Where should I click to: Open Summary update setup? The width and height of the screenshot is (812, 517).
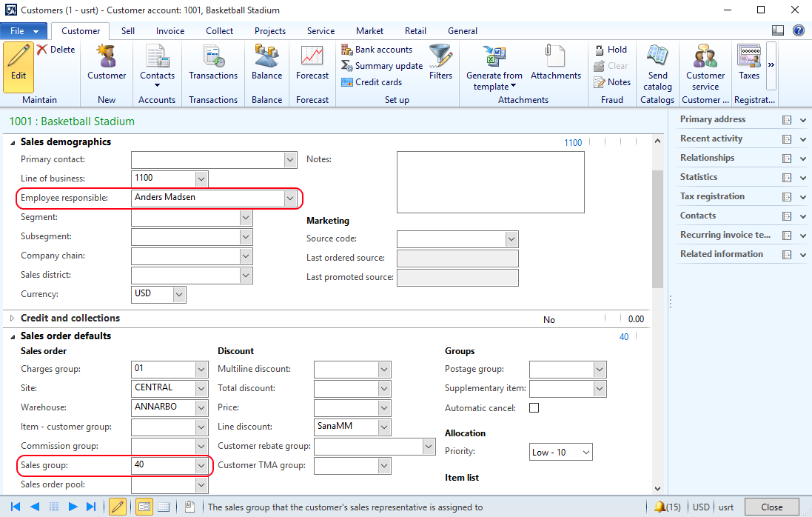click(x=382, y=66)
